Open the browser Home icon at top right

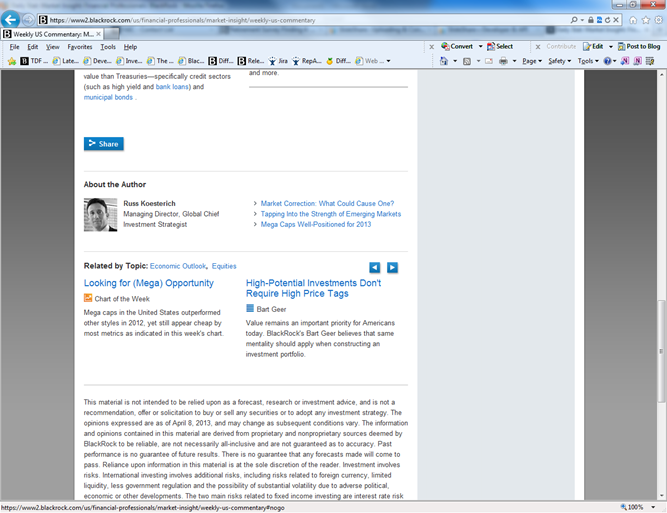click(633, 20)
